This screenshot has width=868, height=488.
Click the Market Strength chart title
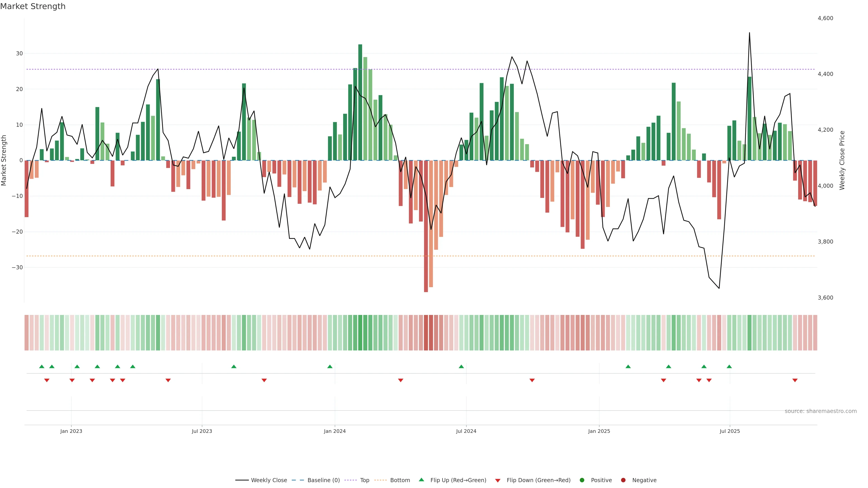pos(33,6)
